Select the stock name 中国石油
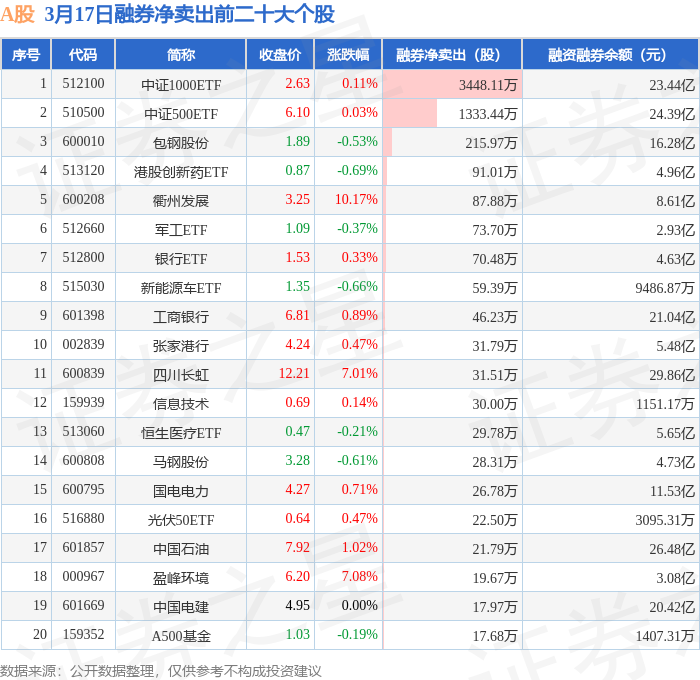This screenshot has height=680, width=700. click(181, 549)
